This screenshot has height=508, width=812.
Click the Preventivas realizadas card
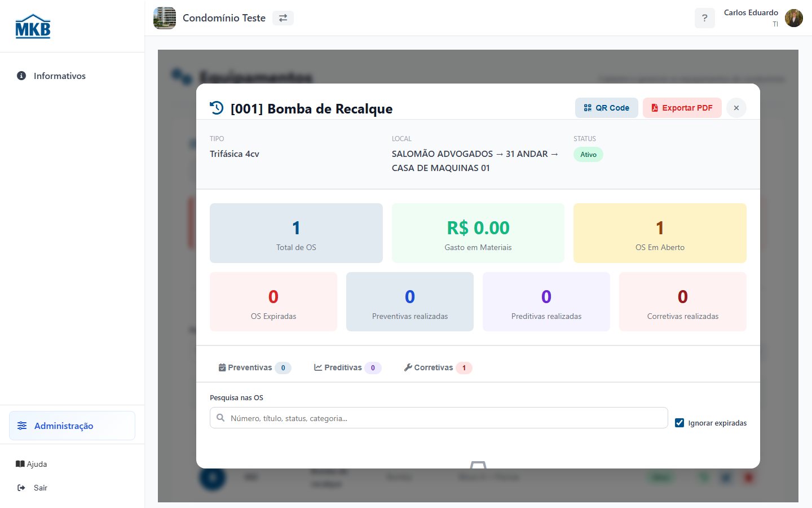pyautogui.click(x=410, y=302)
